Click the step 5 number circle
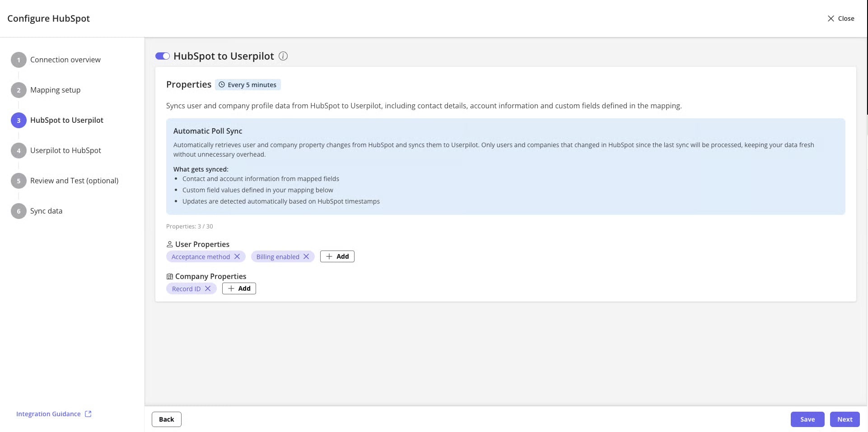 click(x=19, y=181)
